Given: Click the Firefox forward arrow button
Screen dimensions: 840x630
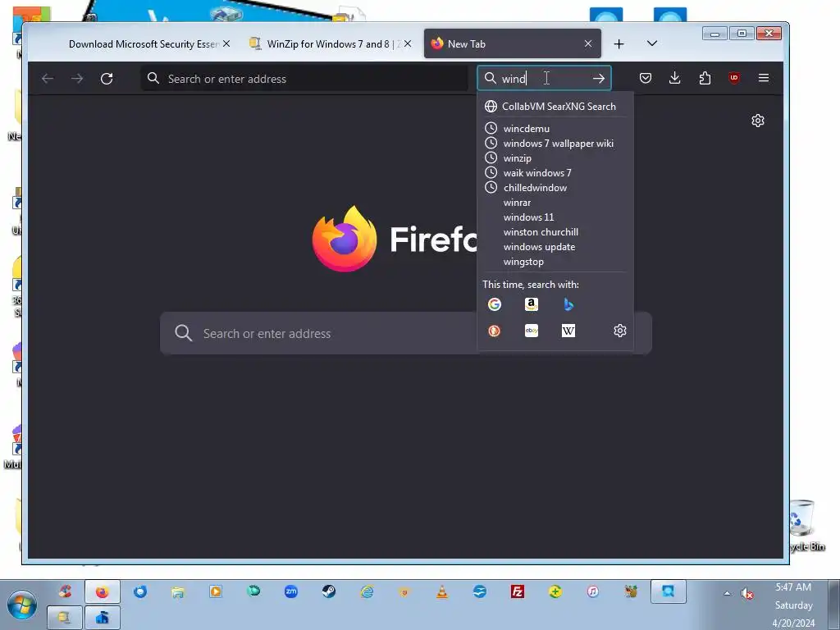Looking at the screenshot, I should coord(77,79).
